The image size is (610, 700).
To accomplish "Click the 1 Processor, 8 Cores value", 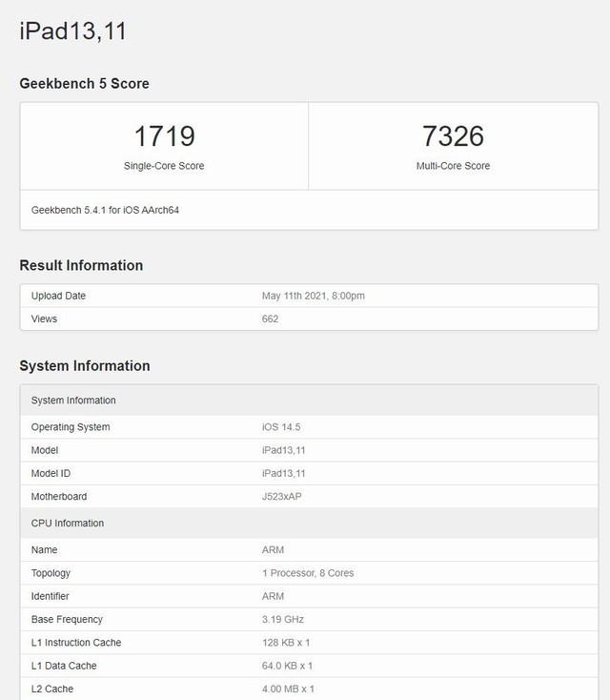I will pos(308,573).
